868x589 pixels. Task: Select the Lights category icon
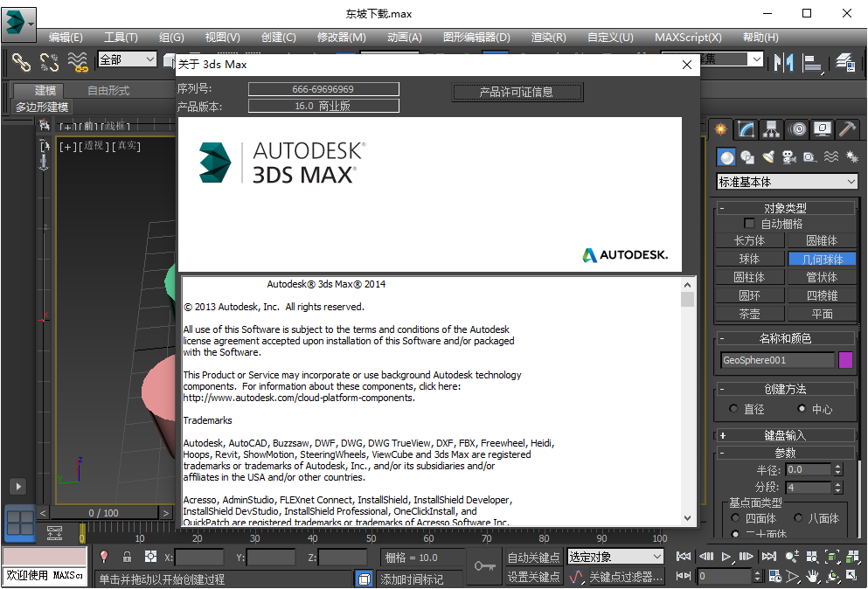(768, 157)
